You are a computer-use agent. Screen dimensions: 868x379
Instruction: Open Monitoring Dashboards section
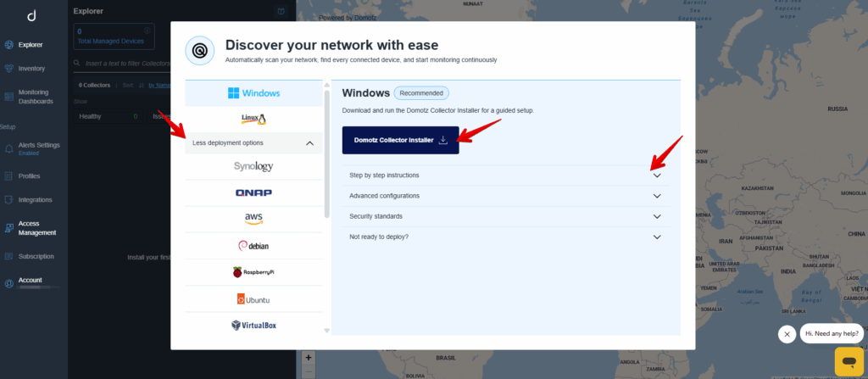[x=35, y=97]
